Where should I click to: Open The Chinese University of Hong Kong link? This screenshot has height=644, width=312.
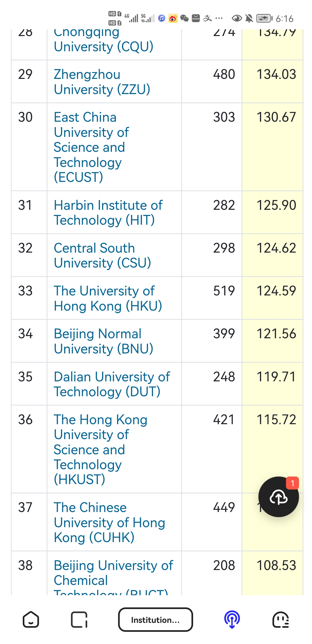[109, 522]
